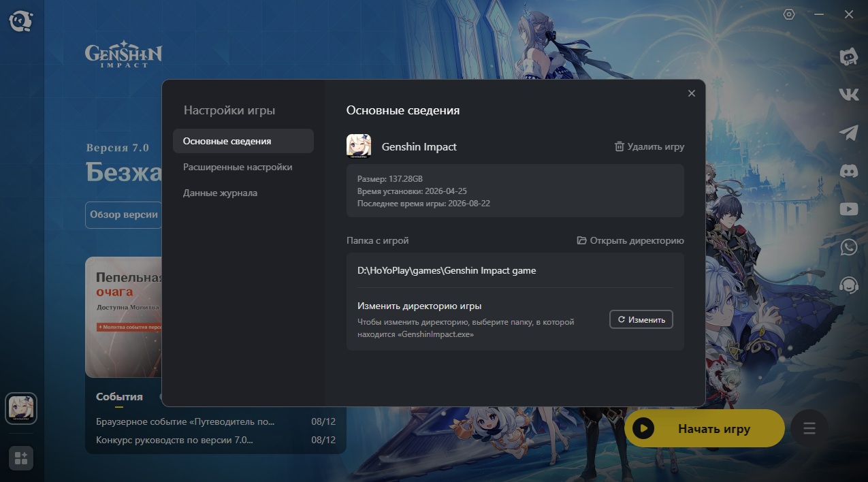Click the Размер: 137.28GB text
This screenshot has width=868, height=482.
click(390, 178)
